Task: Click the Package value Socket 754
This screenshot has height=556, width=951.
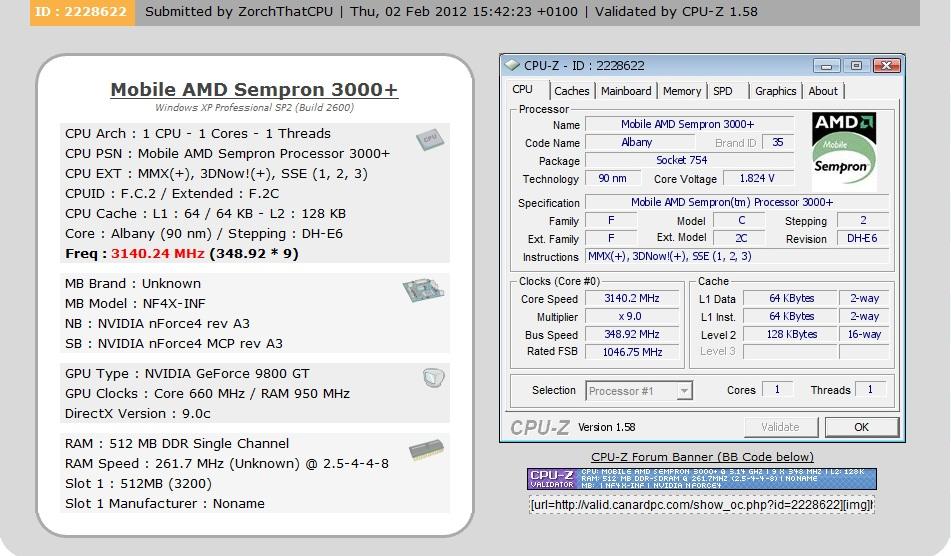Action: click(689, 160)
